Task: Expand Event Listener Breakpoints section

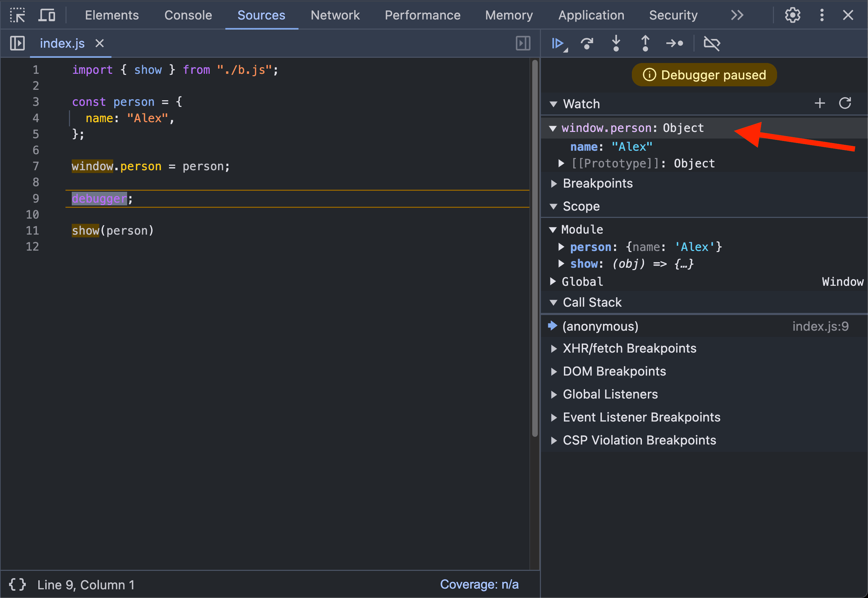Action: pyautogui.click(x=554, y=417)
